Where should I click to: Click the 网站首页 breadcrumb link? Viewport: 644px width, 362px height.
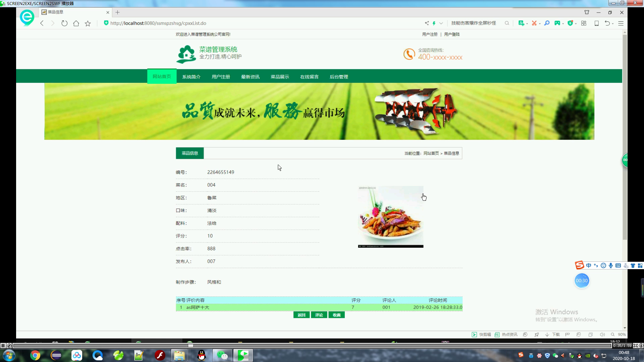click(431, 153)
